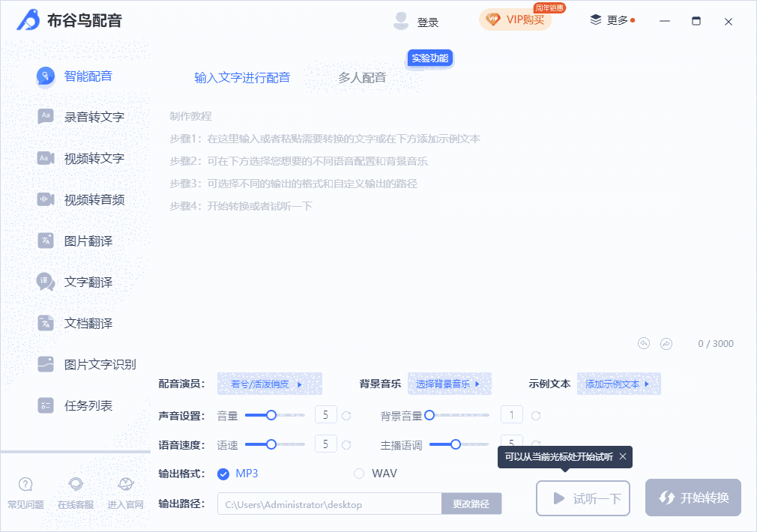Viewport: 757px width, 532px height.
Task: Start conversion with 开始转换 button
Action: pyautogui.click(x=693, y=497)
